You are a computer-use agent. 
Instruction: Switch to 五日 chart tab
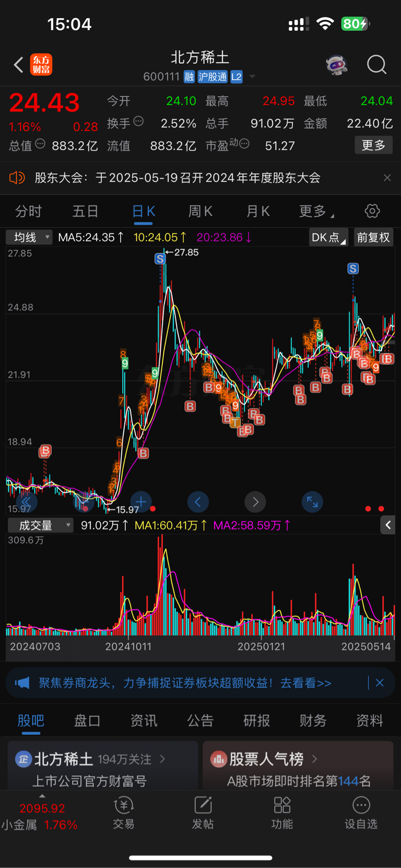pyautogui.click(x=86, y=211)
